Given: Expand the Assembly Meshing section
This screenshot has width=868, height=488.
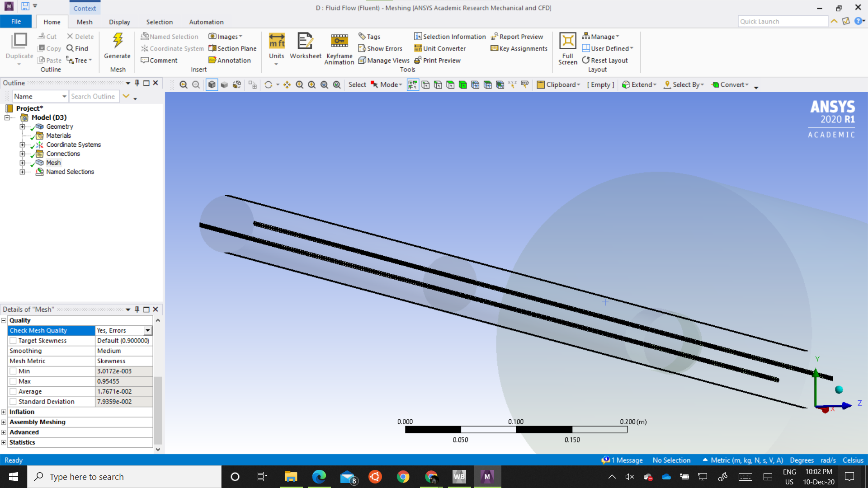Looking at the screenshot, I should tap(4, 422).
